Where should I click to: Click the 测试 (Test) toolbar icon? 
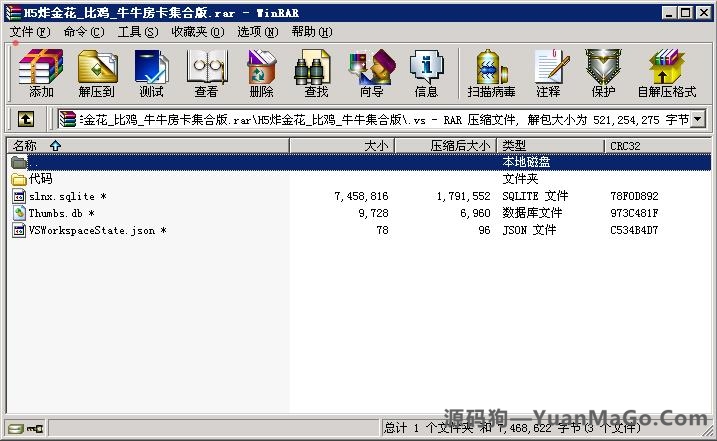[x=151, y=68]
